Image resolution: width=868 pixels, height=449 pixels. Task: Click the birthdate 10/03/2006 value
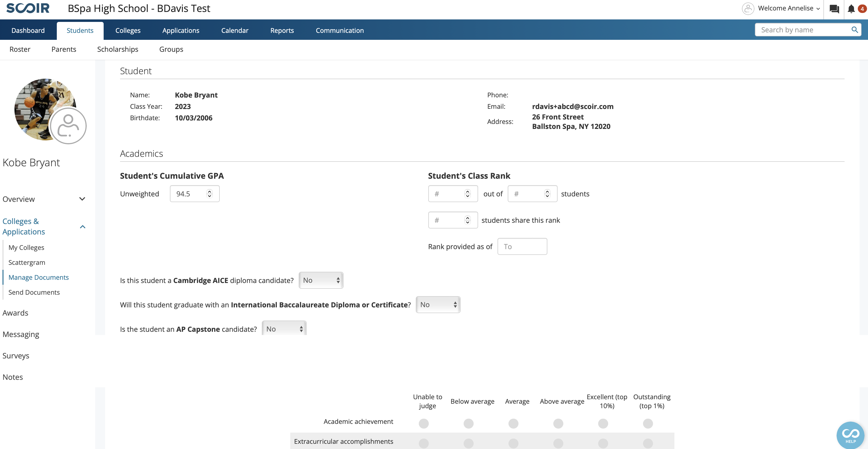[193, 118]
